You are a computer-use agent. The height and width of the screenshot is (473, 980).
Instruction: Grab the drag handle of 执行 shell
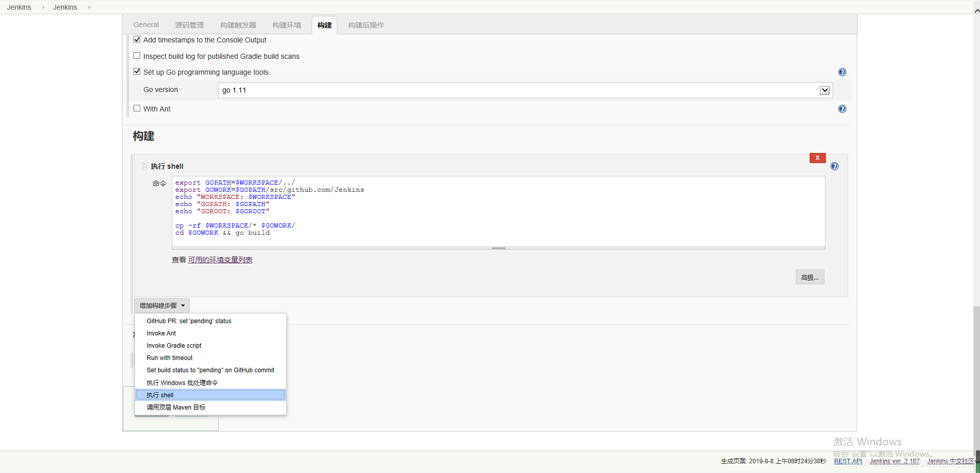144,166
